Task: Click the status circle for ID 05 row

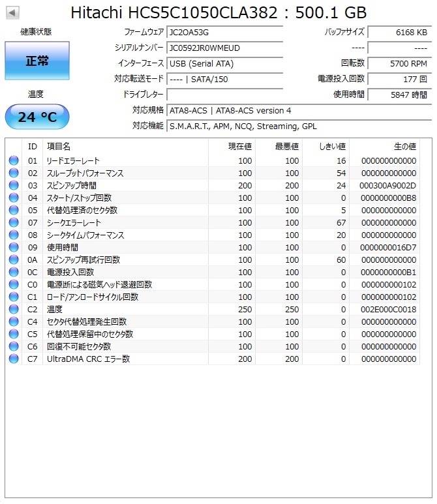Action: point(14,210)
